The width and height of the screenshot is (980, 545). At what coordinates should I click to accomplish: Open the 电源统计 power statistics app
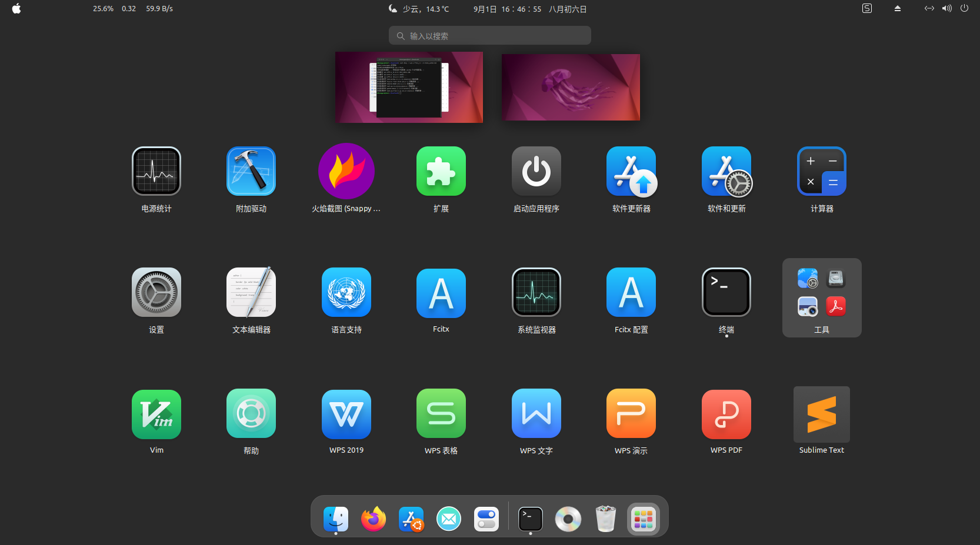156,171
